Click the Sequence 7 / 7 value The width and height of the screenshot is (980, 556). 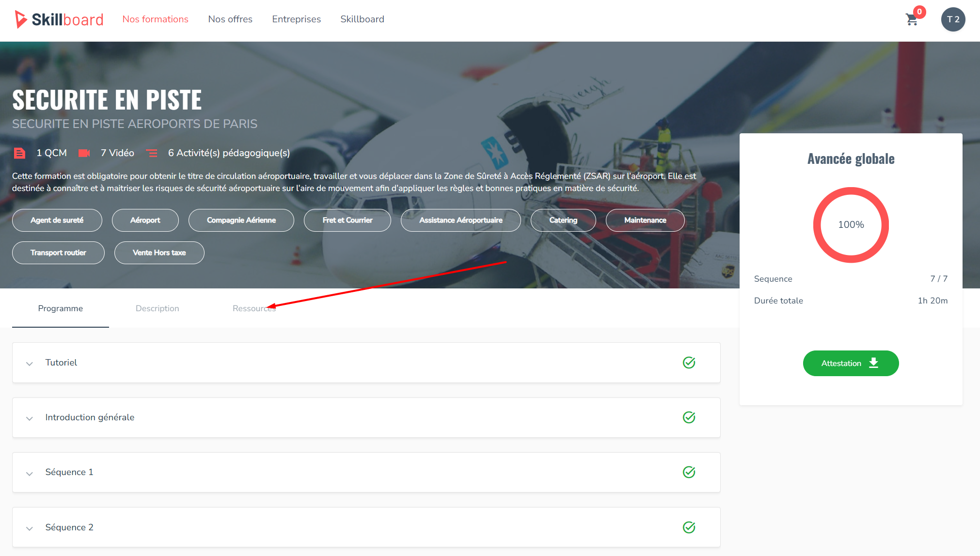click(x=939, y=279)
